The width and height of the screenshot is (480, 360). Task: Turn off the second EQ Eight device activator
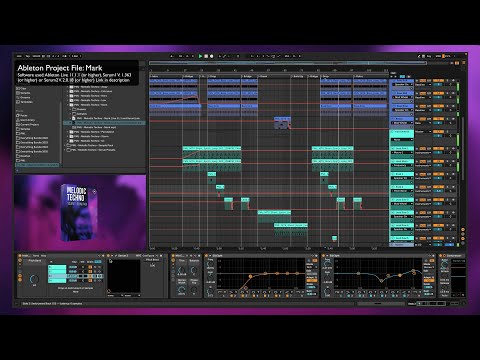[x=323, y=255]
